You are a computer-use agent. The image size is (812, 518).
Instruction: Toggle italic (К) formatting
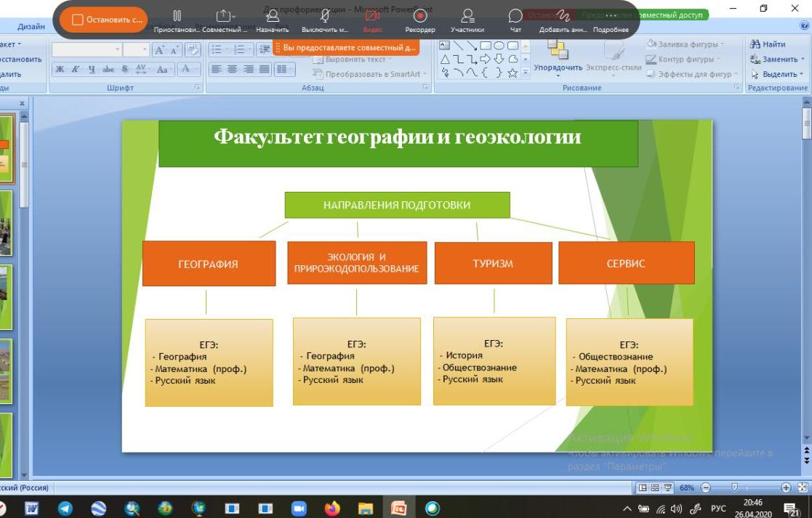[x=76, y=69]
